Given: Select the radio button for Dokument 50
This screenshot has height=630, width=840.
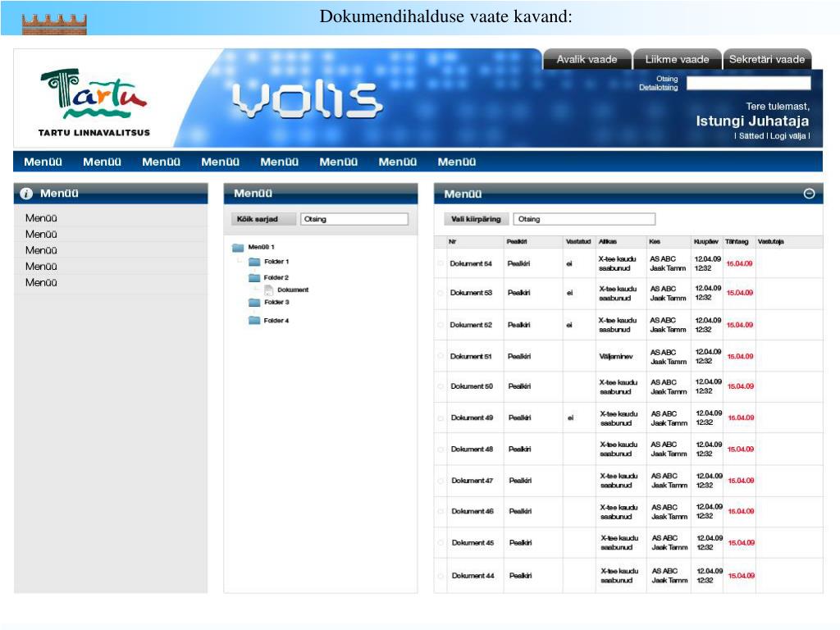Looking at the screenshot, I should click(441, 386).
